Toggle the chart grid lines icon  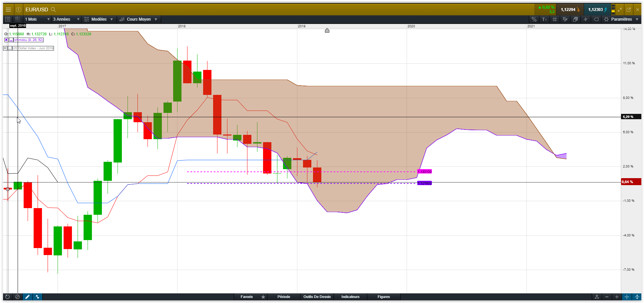(x=555, y=19)
